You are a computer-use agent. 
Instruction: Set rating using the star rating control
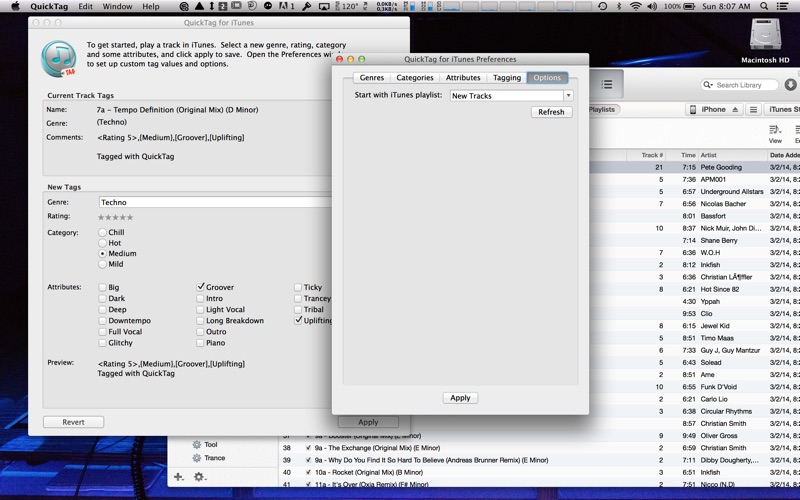click(x=115, y=217)
